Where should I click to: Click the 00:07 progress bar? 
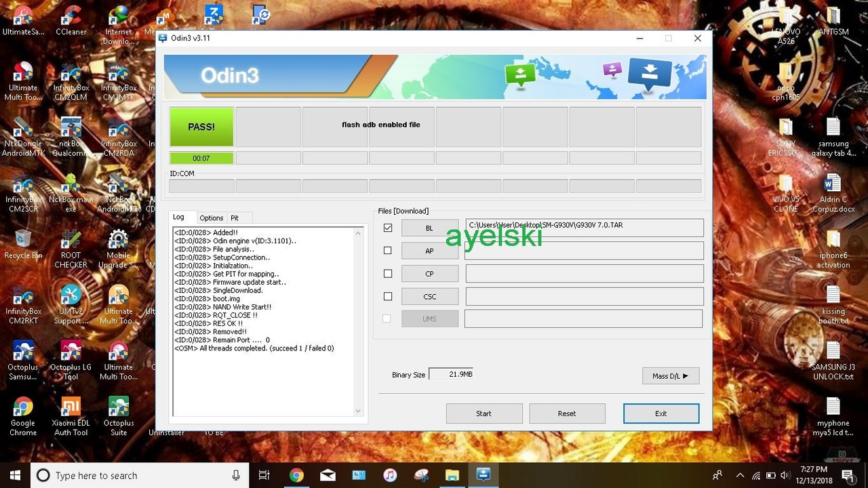click(x=201, y=158)
